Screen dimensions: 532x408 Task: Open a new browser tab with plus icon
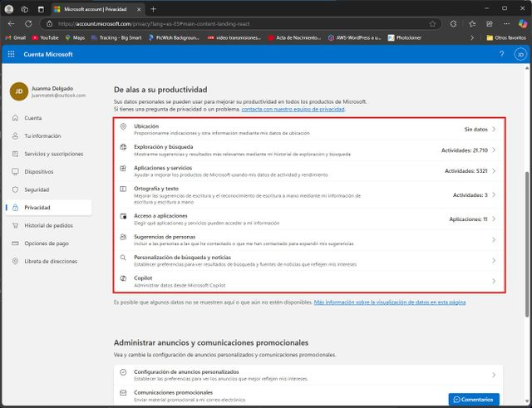(153, 8)
